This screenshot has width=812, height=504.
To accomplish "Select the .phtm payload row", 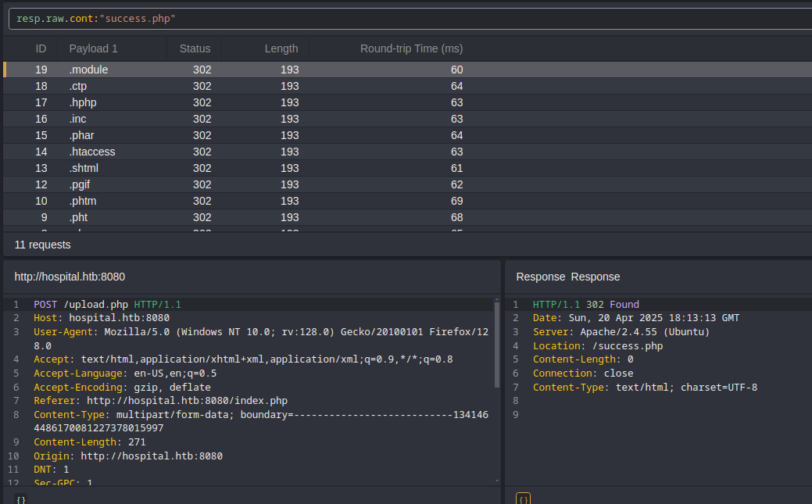I will (407, 201).
